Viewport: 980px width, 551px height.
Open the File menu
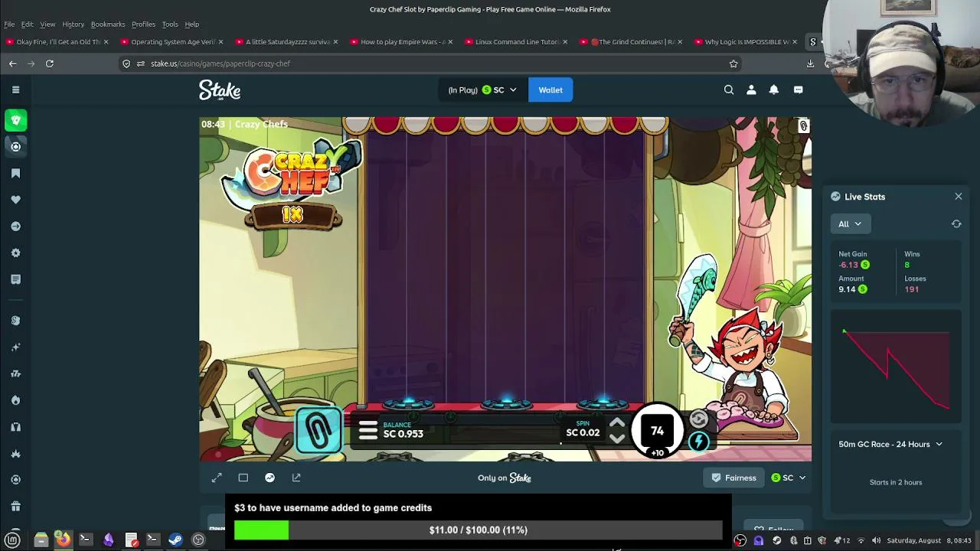(x=9, y=24)
